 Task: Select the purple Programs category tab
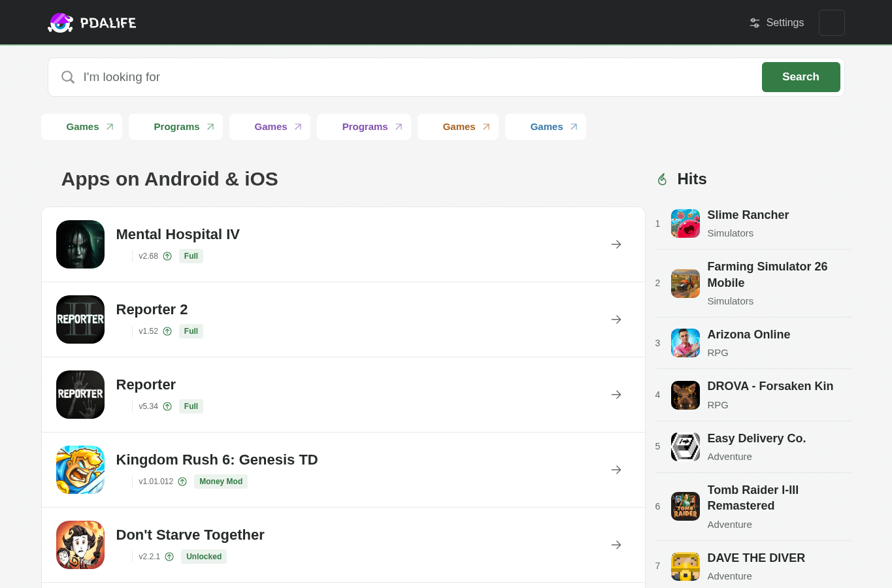click(x=364, y=127)
